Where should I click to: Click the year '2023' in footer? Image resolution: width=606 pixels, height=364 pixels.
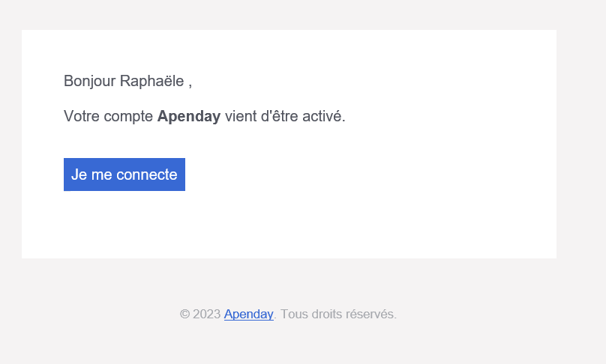coord(206,314)
